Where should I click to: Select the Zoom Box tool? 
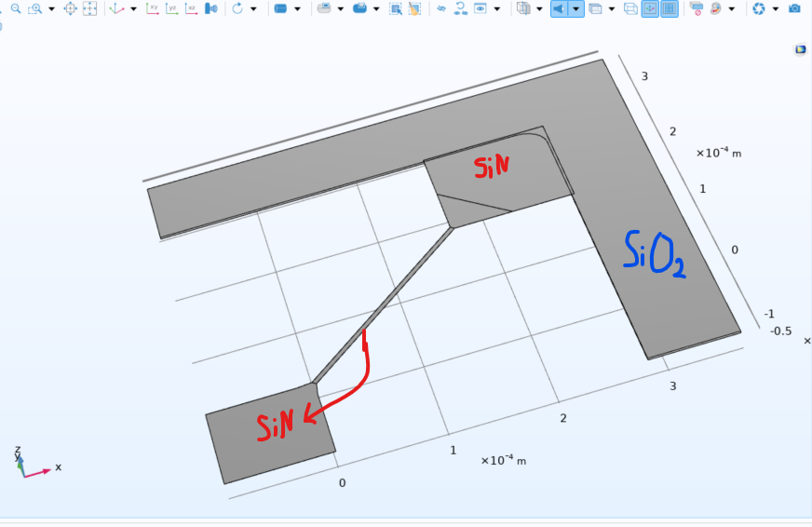34,8
